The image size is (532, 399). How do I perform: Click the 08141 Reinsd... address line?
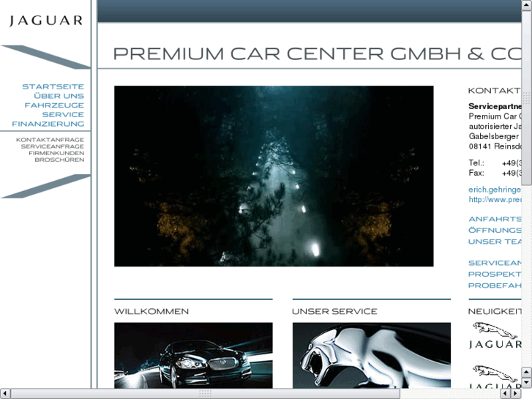coord(495,146)
